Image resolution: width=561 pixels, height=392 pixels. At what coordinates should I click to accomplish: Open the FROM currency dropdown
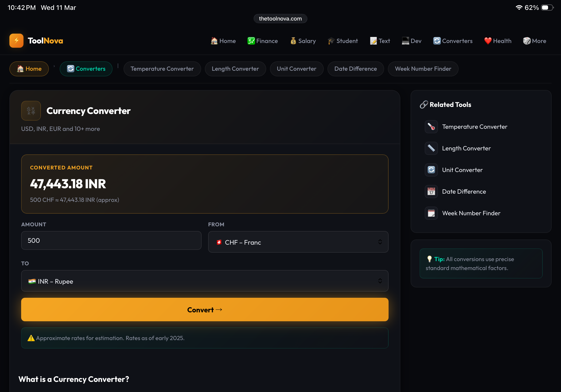pyautogui.click(x=298, y=242)
